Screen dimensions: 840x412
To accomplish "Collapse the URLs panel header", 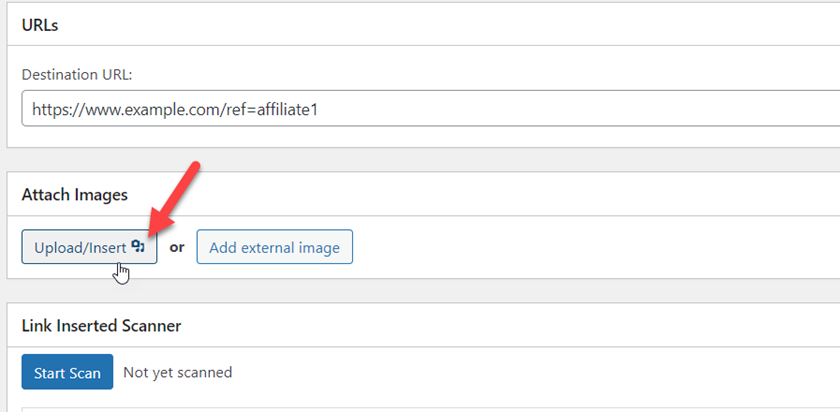I will point(423,25).
